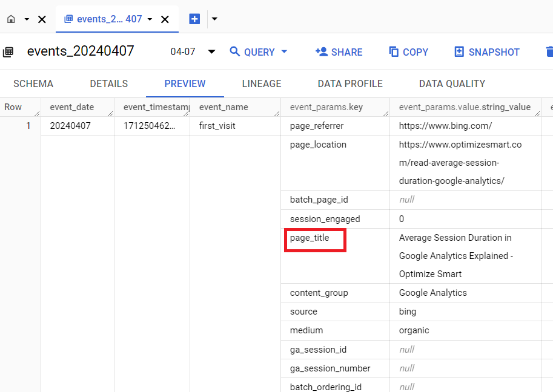Click the blue add new tab icon
Screen dimensions: 553x392
point(194,19)
